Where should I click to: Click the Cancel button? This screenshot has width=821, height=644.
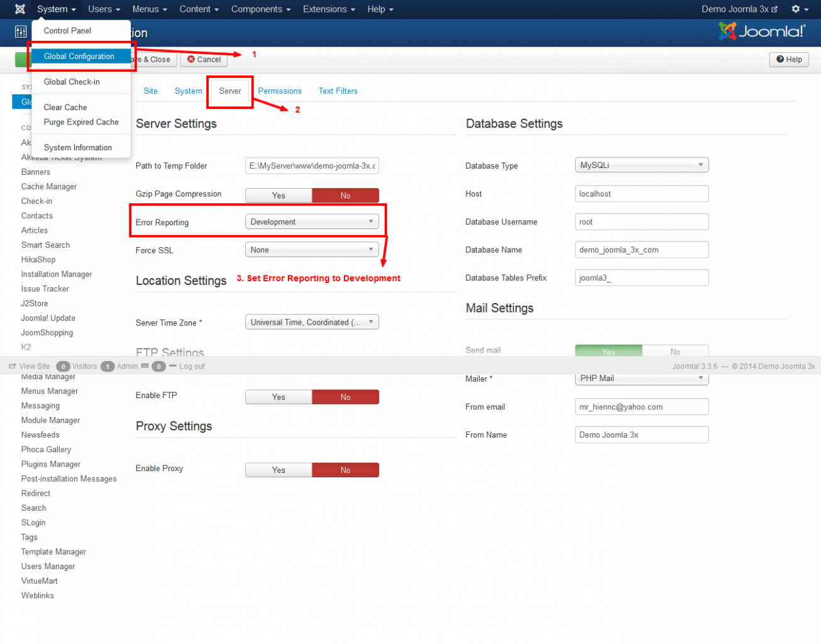coord(204,60)
